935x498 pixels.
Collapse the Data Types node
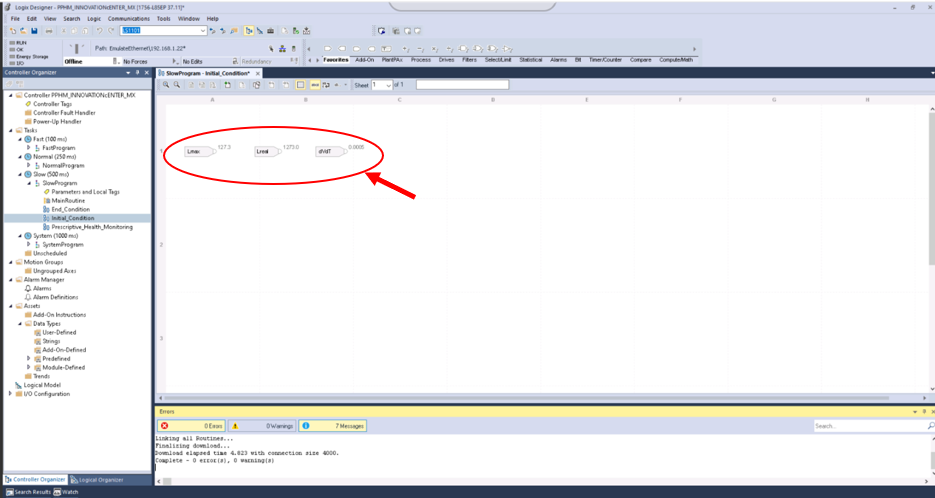coord(20,323)
